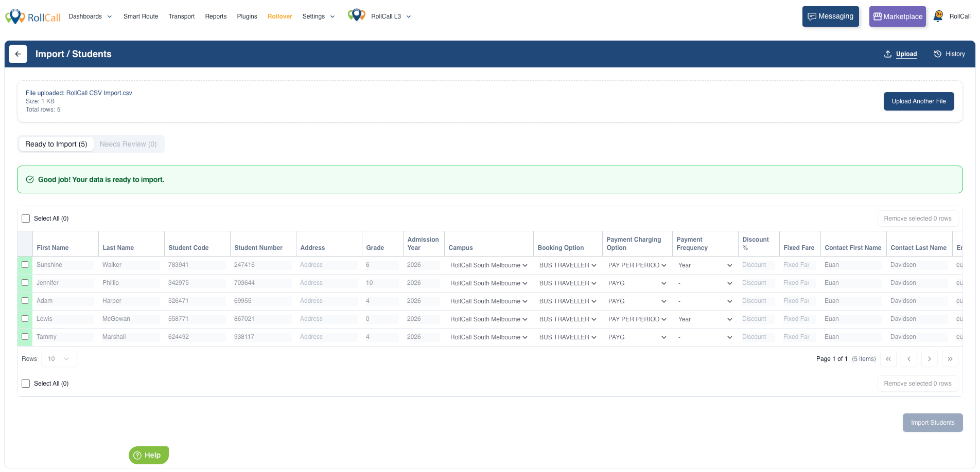Click the back arrow icon beside Import / Students
Image resolution: width=980 pixels, height=472 pixels.
tap(18, 54)
